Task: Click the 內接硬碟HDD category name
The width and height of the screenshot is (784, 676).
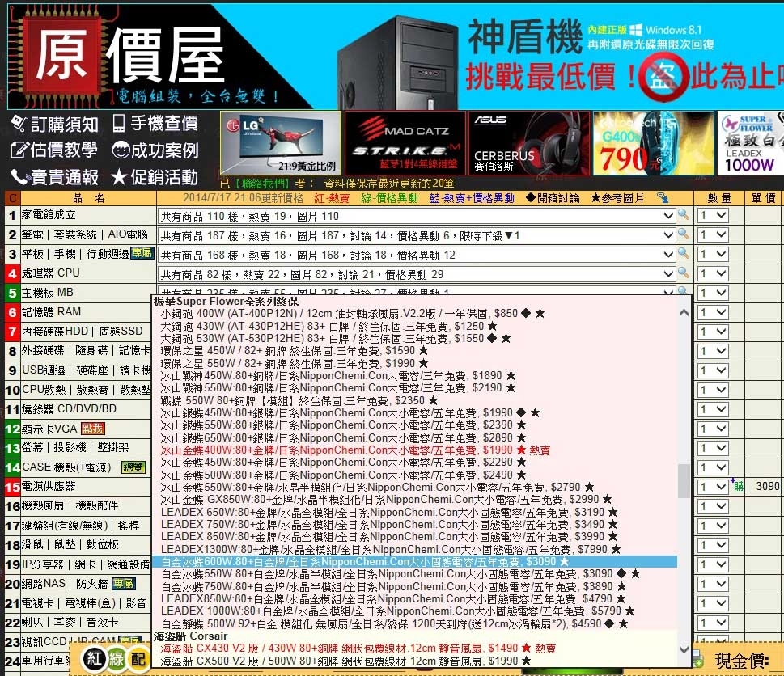Action: coord(55,331)
